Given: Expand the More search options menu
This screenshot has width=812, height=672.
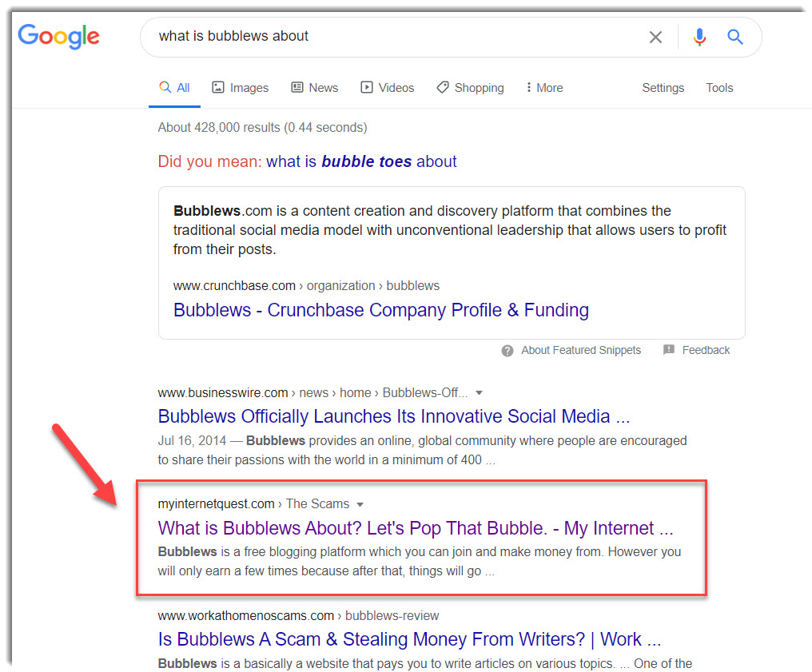Looking at the screenshot, I should coord(544,87).
